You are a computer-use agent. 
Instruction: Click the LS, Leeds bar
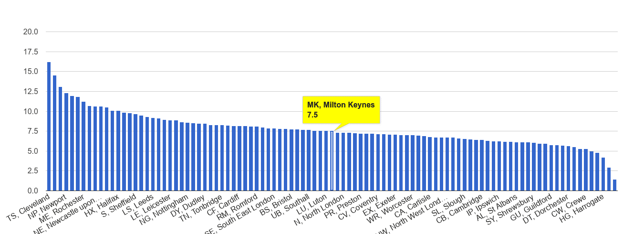[x=153, y=154]
